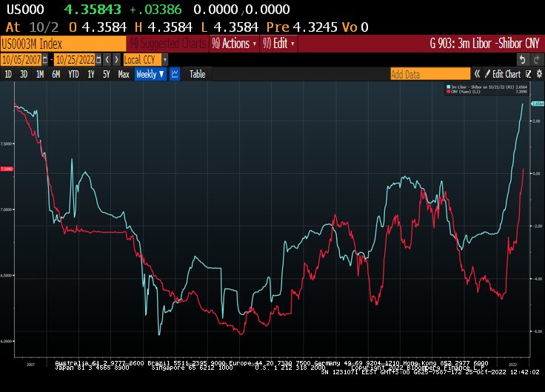This screenshot has width=545, height=392.
Task: Click the cyan 2.6564 right axis marker
Action: 538,104
